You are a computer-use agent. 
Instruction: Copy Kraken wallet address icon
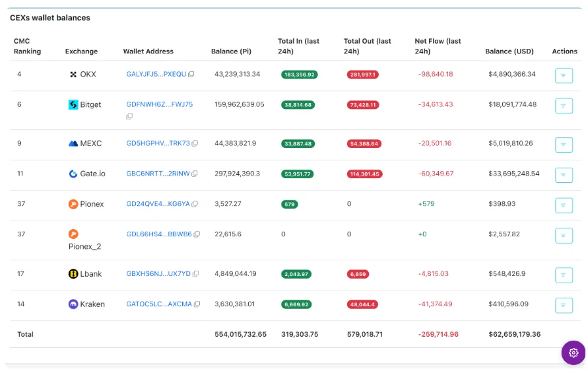(197, 304)
